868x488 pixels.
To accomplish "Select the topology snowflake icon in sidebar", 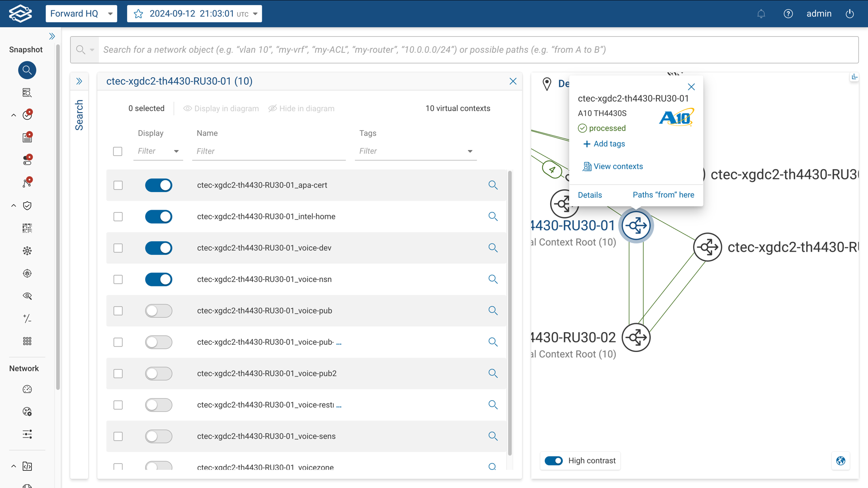I will pos(27,251).
